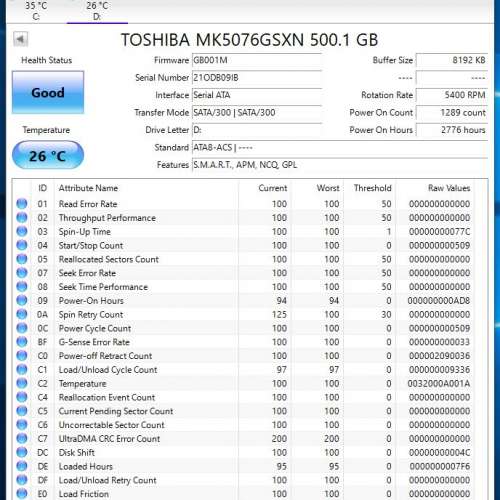Click the status orb for Load/Unload Cycle Count
This screenshot has width=500, height=500.
click(x=22, y=369)
